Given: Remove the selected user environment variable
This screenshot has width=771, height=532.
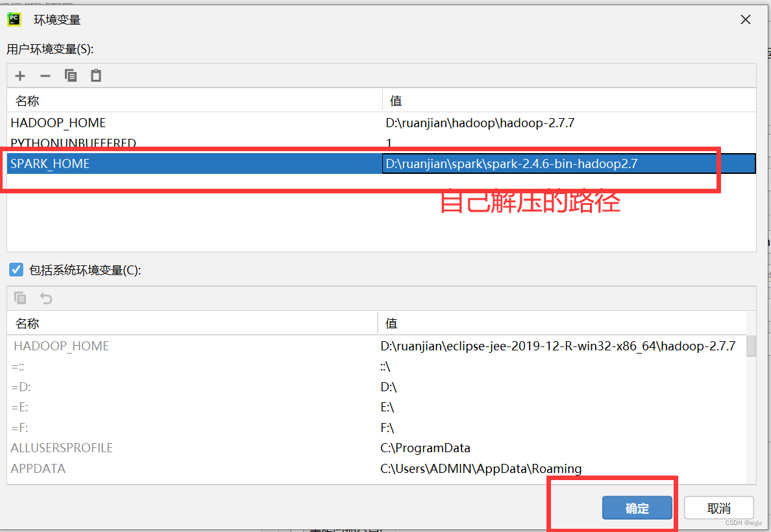Looking at the screenshot, I should coord(45,76).
